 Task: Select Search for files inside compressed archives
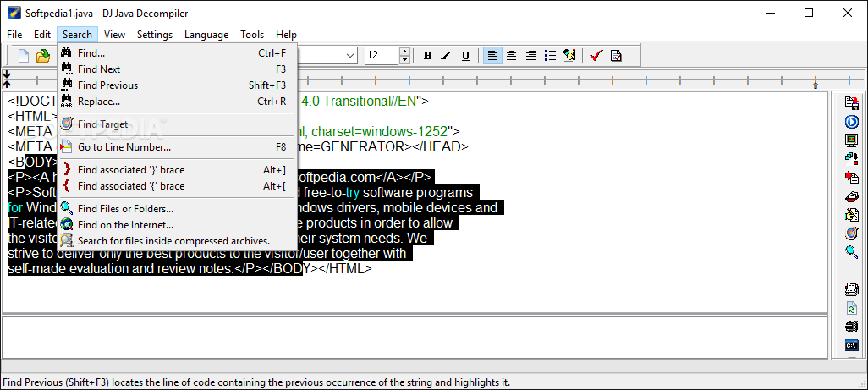(177, 240)
